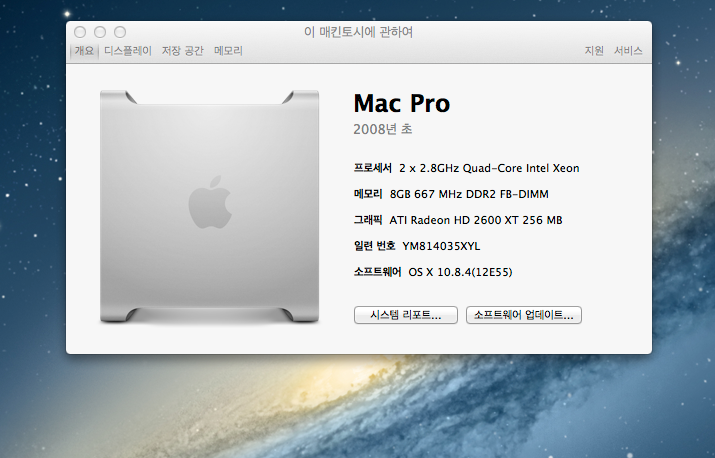Open the 저장 공간 tab

tap(182, 51)
